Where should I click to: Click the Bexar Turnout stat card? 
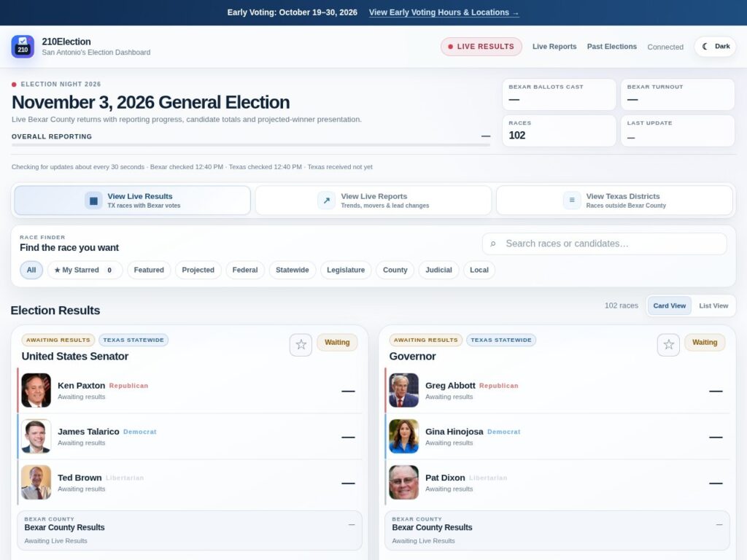(x=678, y=94)
